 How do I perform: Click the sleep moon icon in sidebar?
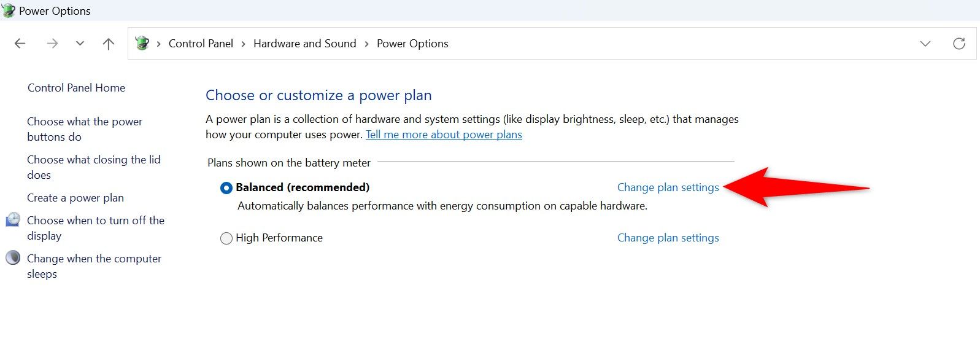pos(13,258)
